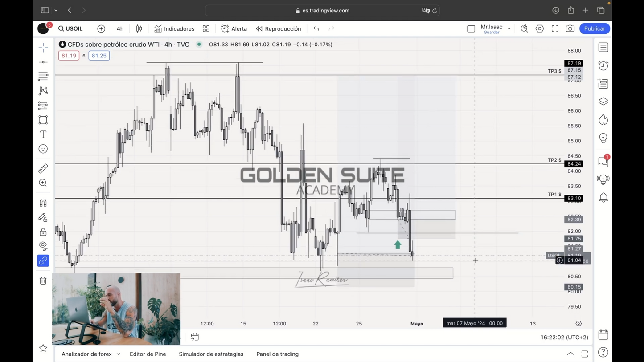This screenshot has height=362, width=644.
Task: Enable magnet mode for drawings
Action: point(43,203)
